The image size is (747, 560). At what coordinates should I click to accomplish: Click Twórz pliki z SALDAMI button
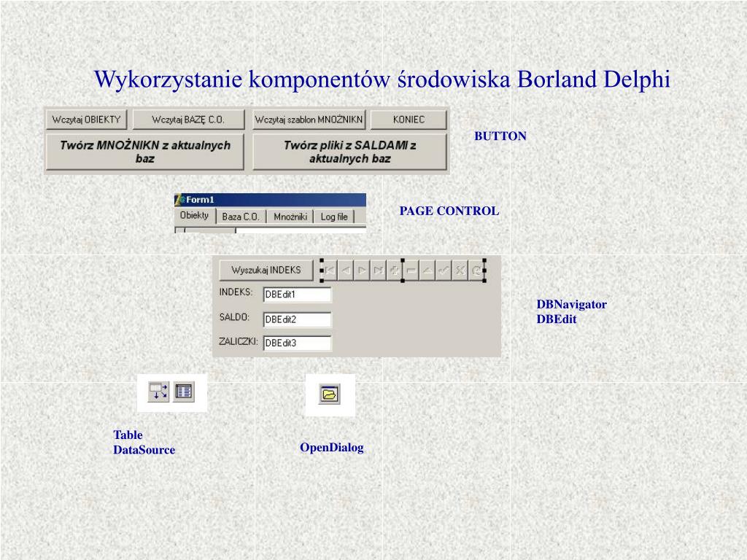point(349,152)
